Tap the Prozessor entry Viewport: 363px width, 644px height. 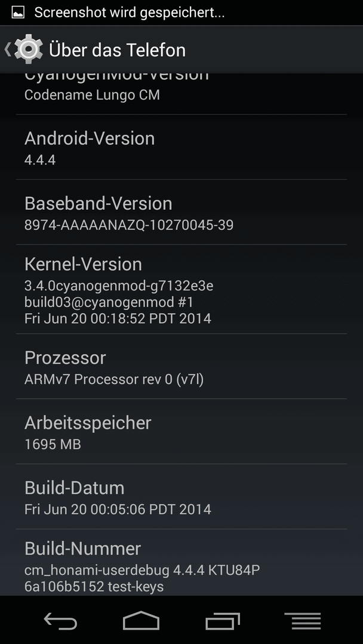click(181, 366)
